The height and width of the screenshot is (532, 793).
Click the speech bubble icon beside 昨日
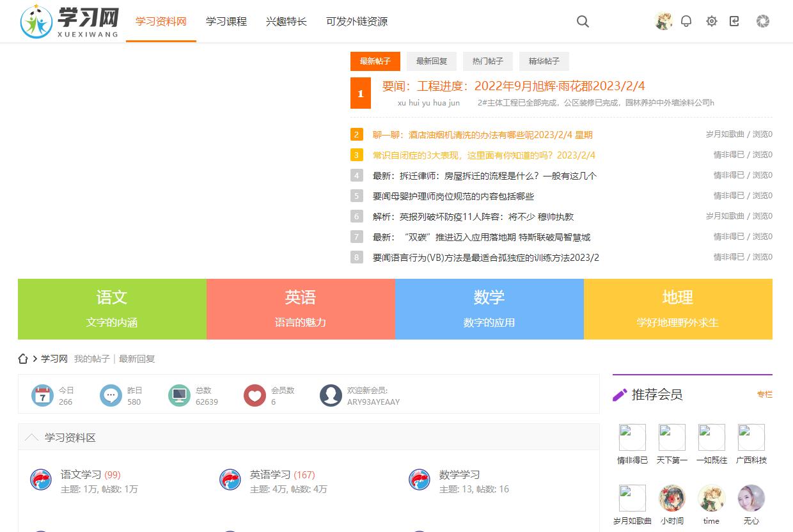pyautogui.click(x=111, y=395)
